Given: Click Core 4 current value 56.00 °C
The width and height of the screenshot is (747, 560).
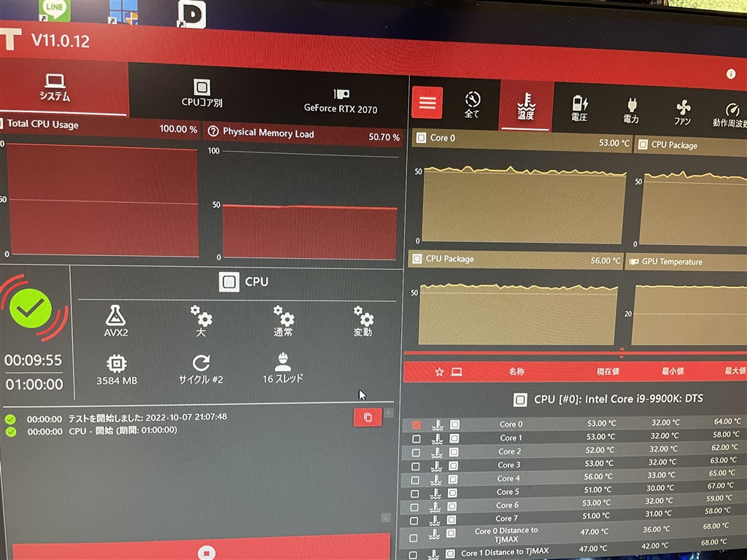Looking at the screenshot, I should [x=600, y=477].
